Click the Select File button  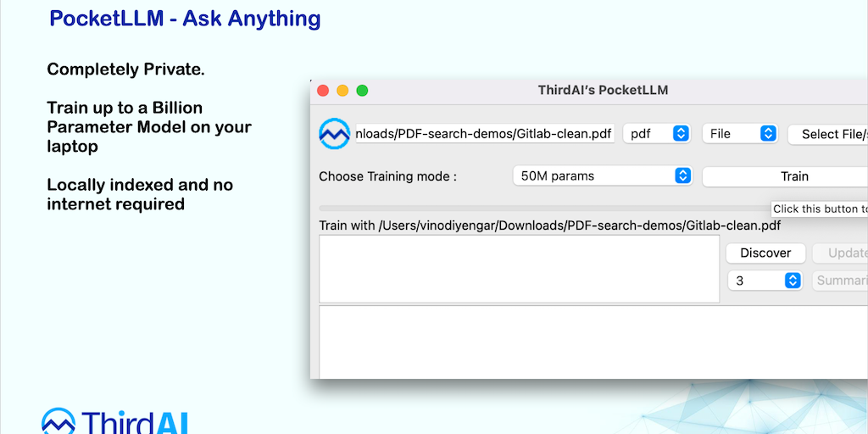827,134
